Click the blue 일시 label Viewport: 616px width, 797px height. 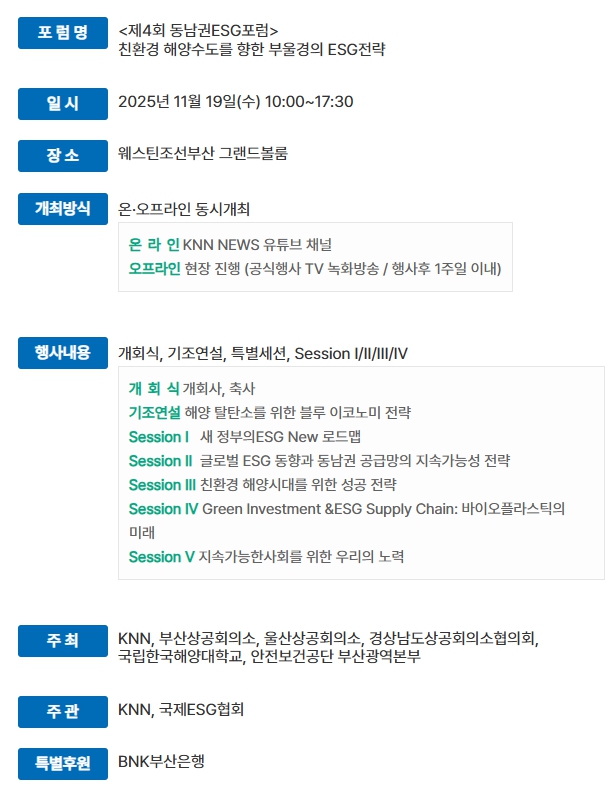click(x=62, y=102)
